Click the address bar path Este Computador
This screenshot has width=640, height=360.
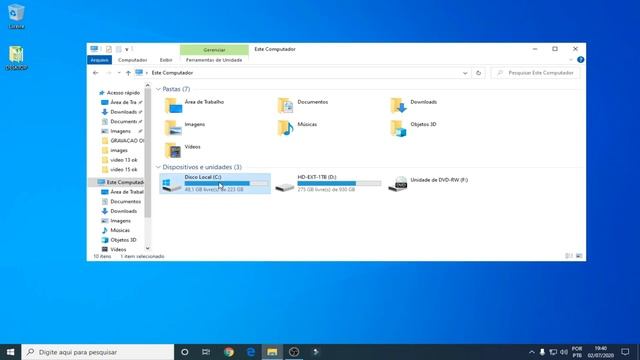172,73
